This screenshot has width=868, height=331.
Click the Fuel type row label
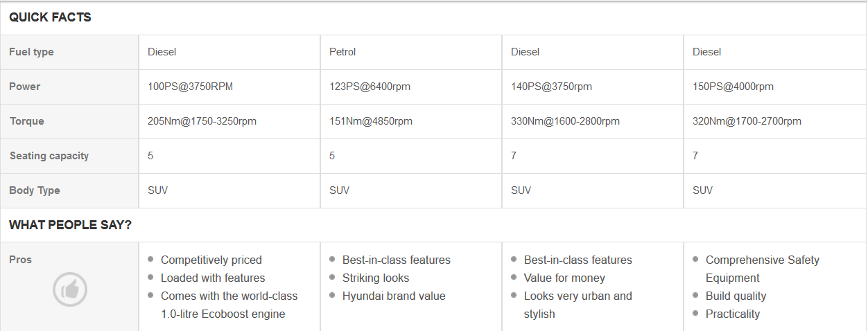[31, 52]
